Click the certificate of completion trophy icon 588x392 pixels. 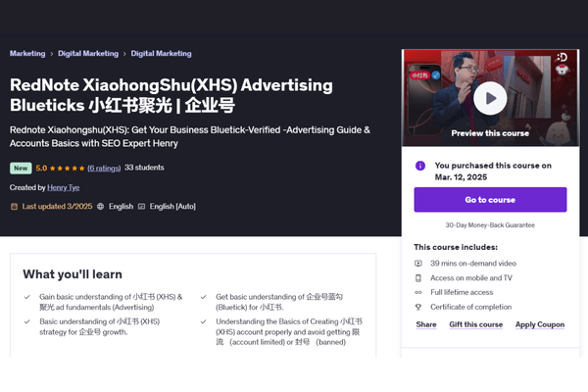(419, 307)
